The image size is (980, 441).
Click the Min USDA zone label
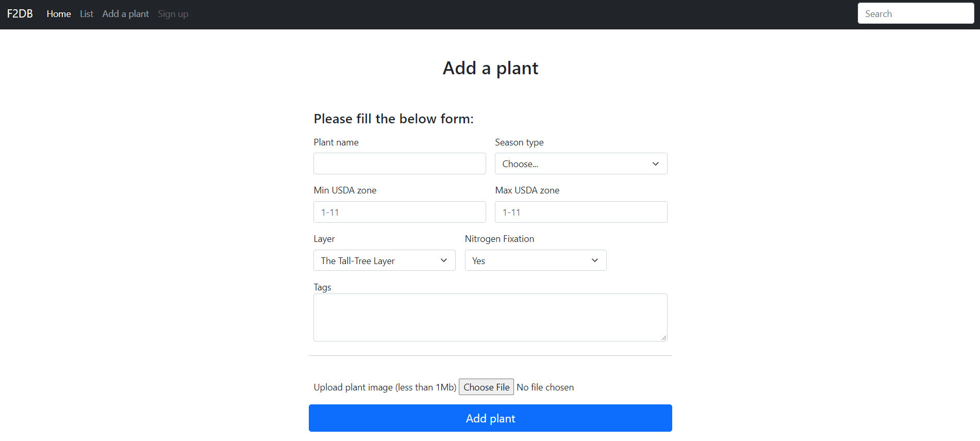tap(345, 190)
